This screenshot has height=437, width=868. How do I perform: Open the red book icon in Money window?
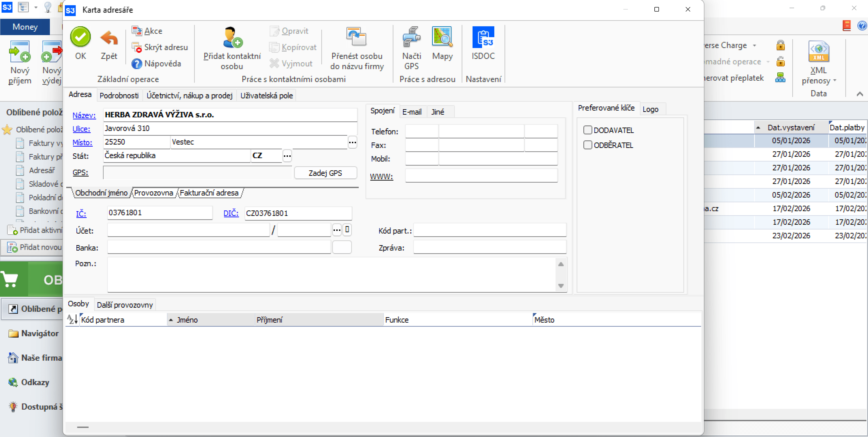[x=846, y=26]
